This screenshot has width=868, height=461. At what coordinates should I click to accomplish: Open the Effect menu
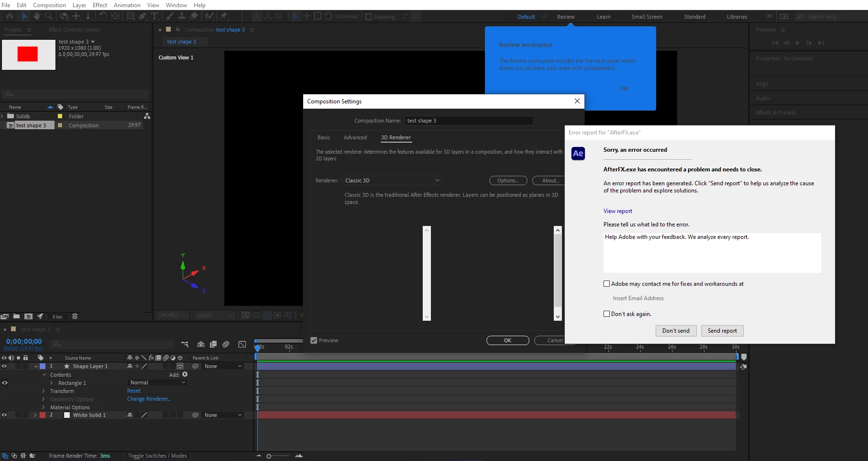point(100,5)
